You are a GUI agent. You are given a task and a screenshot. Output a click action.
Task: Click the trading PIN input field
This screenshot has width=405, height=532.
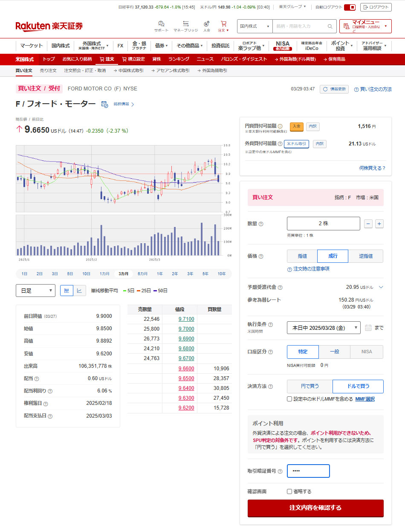[x=308, y=471]
